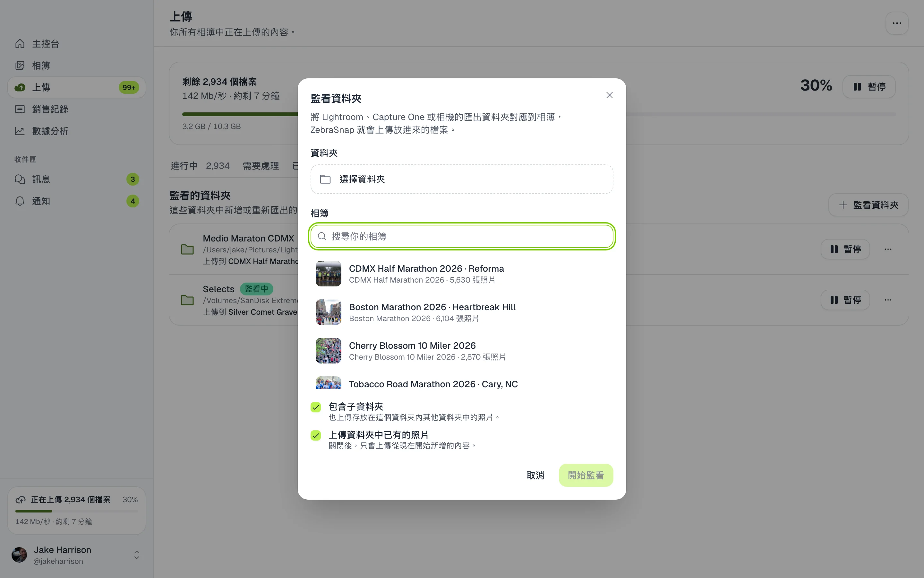Click the more options button at top right

pos(897,23)
